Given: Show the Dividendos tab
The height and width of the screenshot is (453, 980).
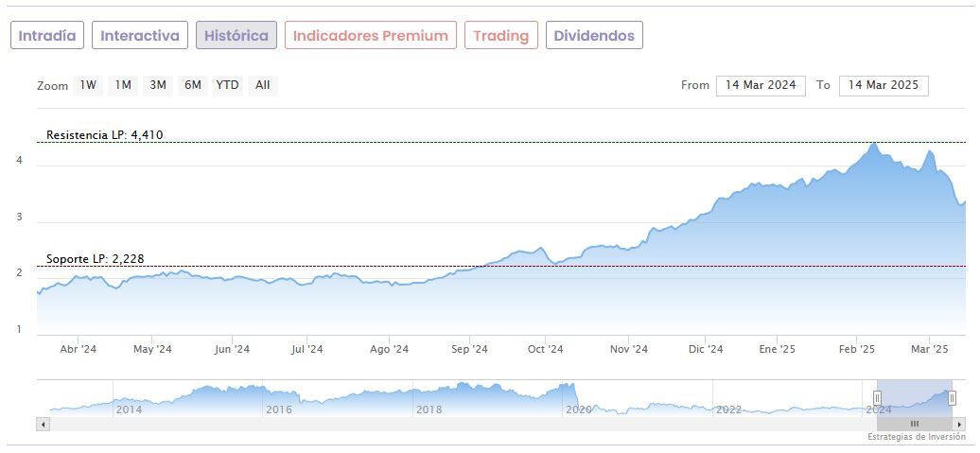Looking at the screenshot, I should point(594,36).
